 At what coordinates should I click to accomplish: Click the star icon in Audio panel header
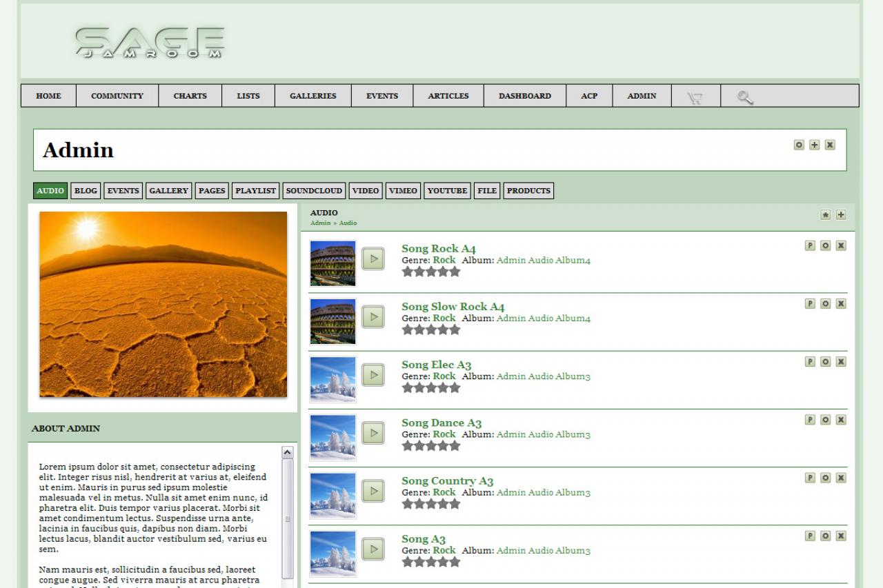pos(825,214)
